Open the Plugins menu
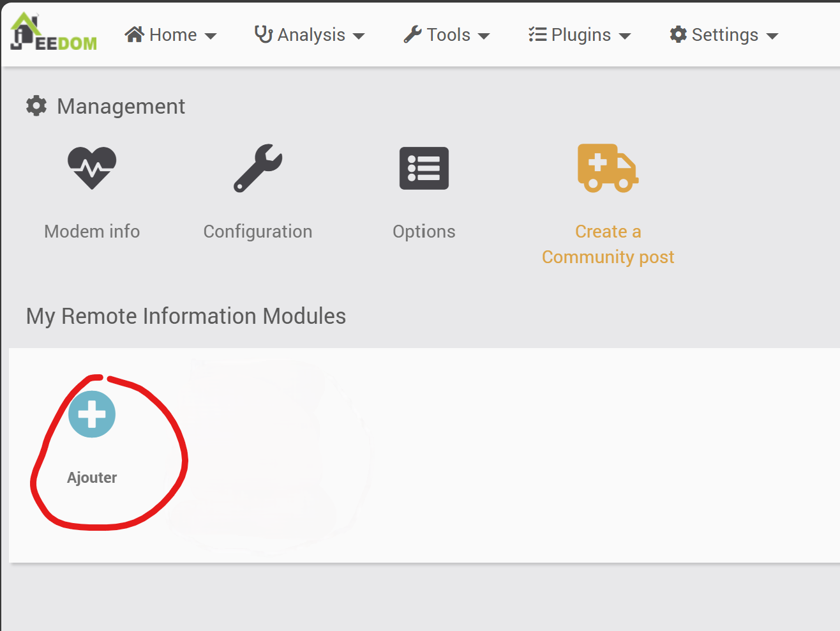 pos(580,35)
